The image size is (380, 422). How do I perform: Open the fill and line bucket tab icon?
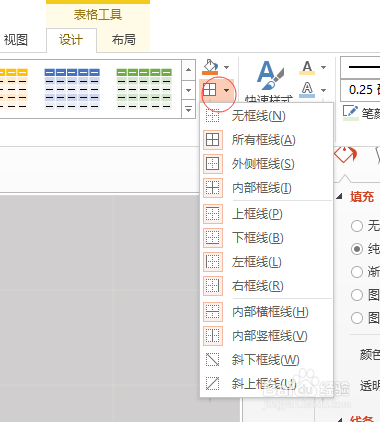pyautogui.click(x=345, y=155)
